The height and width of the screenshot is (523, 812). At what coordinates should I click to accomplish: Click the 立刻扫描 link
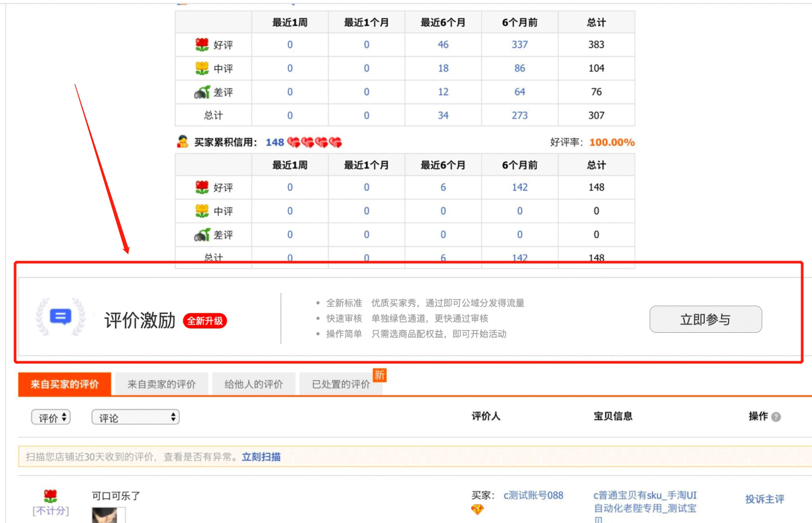(261, 457)
